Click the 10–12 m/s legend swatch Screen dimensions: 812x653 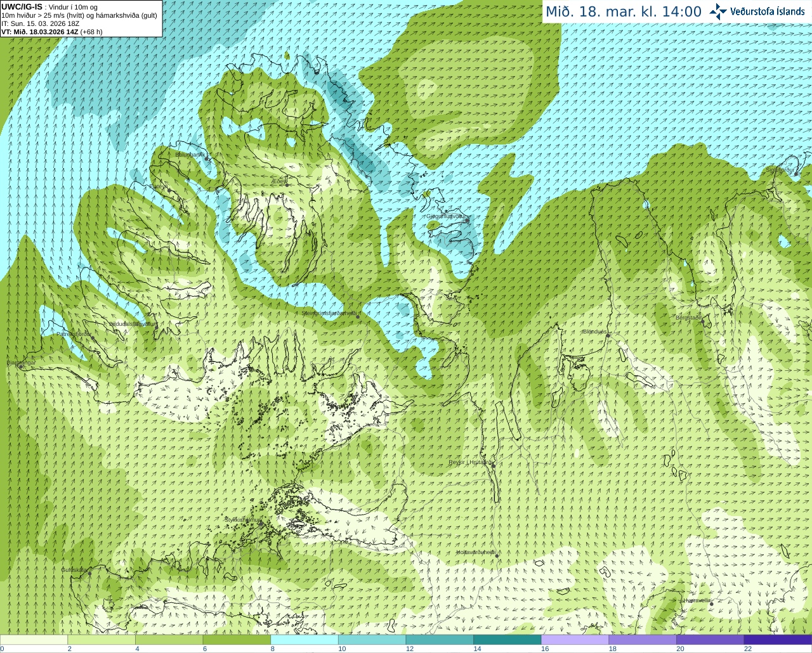pyautogui.click(x=372, y=639)
